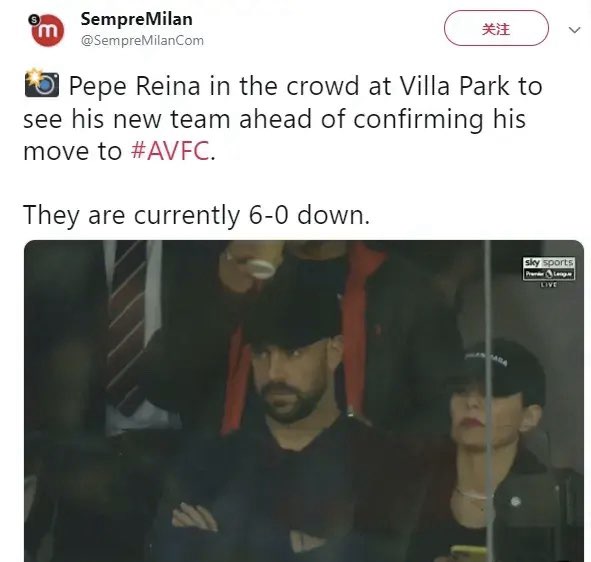Click the SempreMilan profile avatar
Viewport: 591px width, 562px height.
pos(47,30)
